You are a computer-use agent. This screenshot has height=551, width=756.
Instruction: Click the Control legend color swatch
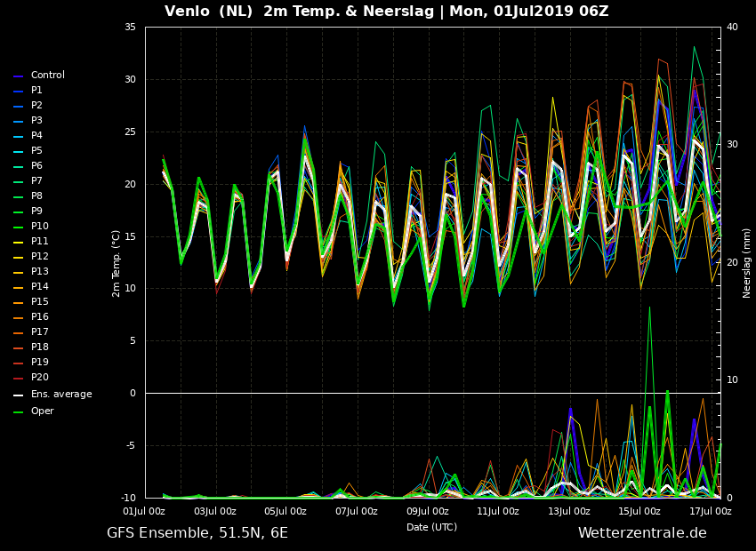(18, 76)
